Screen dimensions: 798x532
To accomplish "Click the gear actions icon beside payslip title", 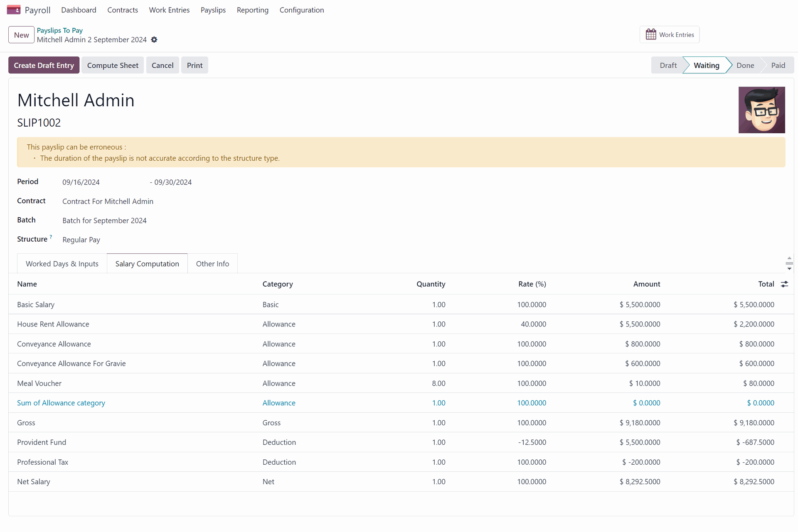I will 154,39.
